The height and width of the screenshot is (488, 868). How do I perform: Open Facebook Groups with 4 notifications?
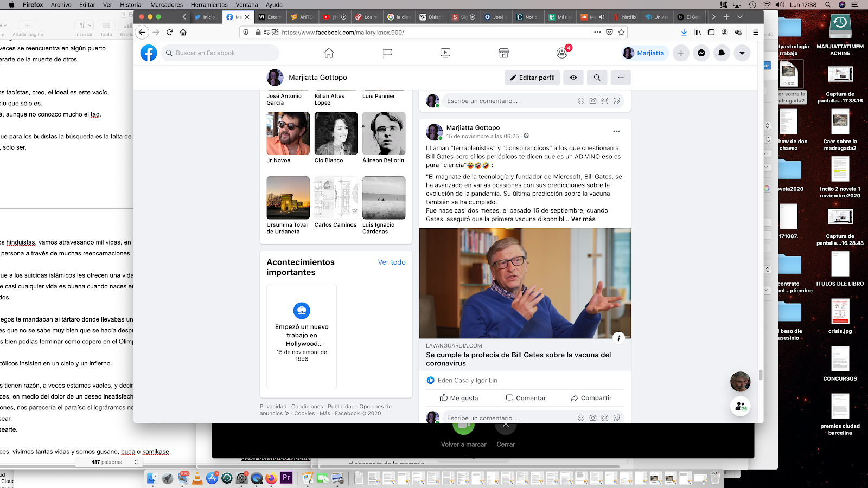[562, 53]
